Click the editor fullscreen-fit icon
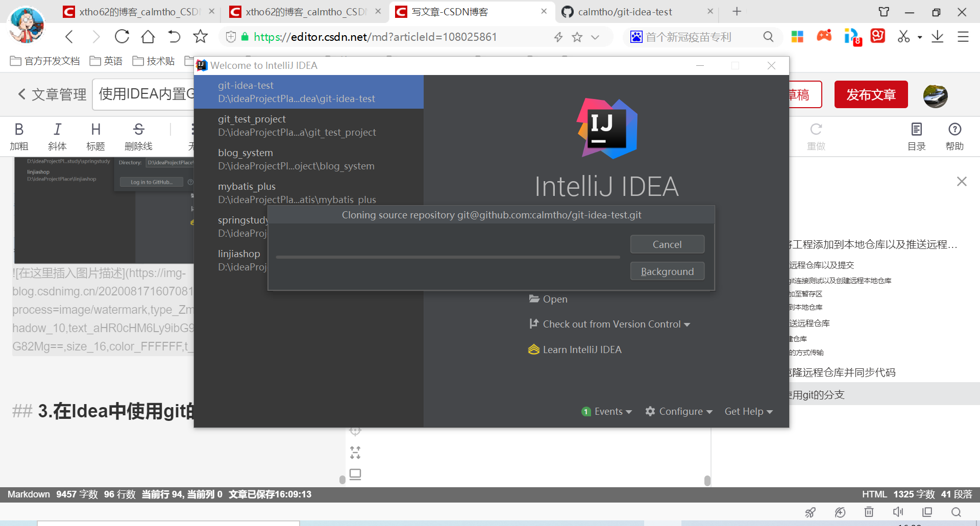Screen dimensions: 980x526 click(355, 453)
